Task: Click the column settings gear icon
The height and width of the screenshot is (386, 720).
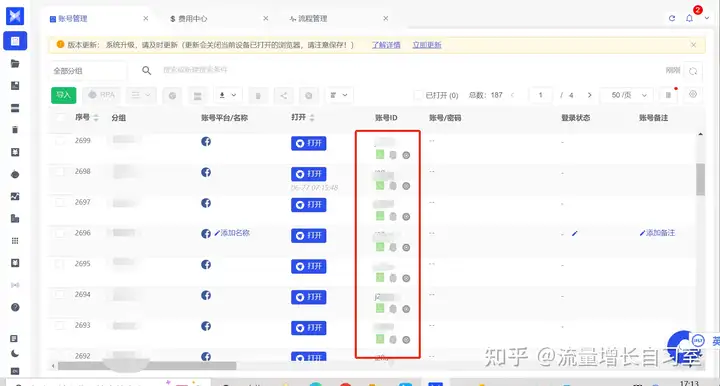Action: 693,95
